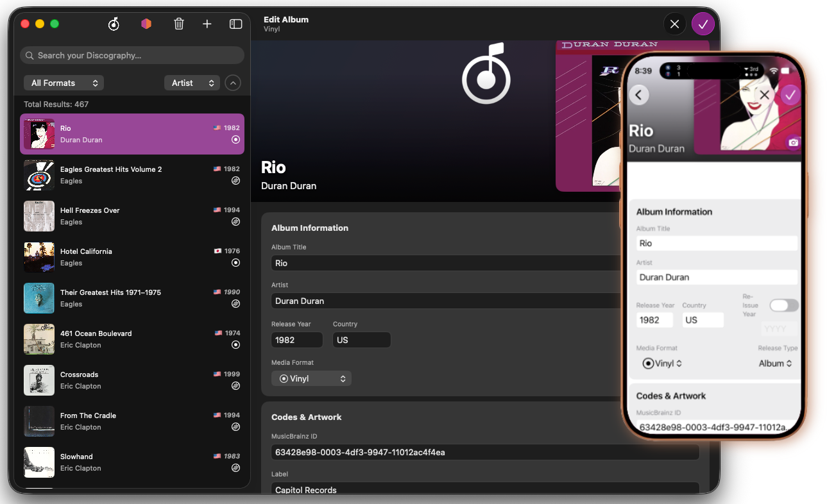Click the MusicBrainz ID field in the Mac window
This screenshot has width=827, height=504.
point(485,452)
